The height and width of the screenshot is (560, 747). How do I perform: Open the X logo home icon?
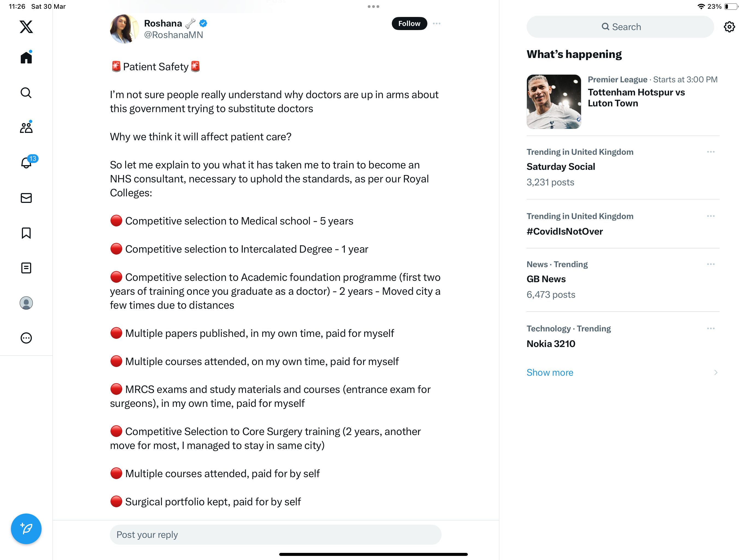point(26,27)
